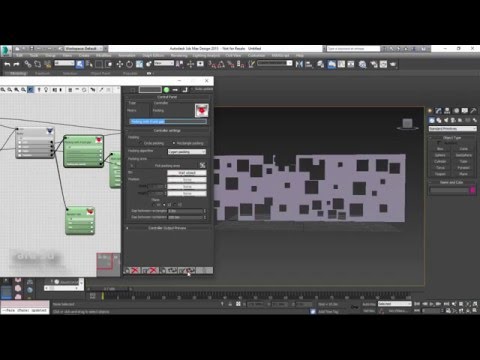Image resolution: width=480 pixels, height=360 pixels.
Task: Click the object color swatch
Action: coord(472,190)
